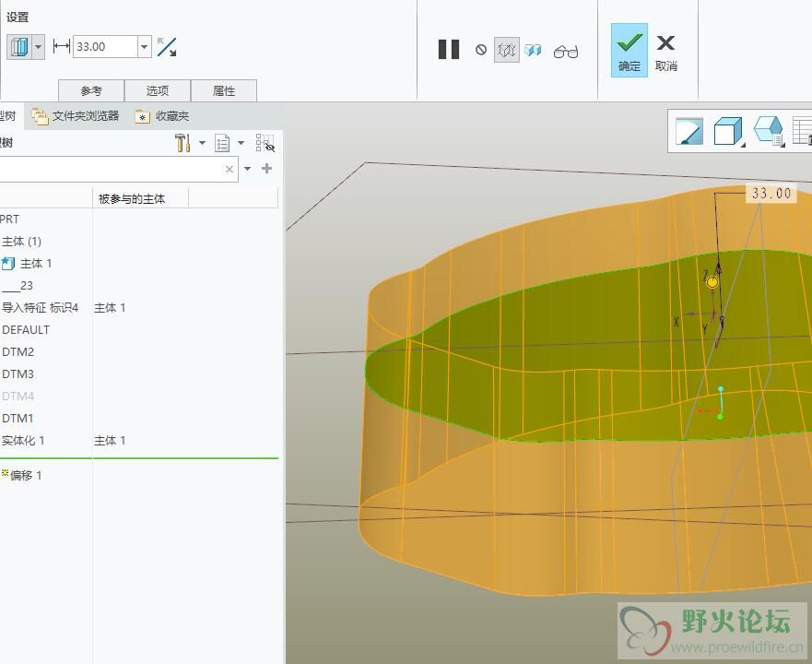
Task: Click the 偏移 1 new-feature star icon
Action: tap(6, 473)
